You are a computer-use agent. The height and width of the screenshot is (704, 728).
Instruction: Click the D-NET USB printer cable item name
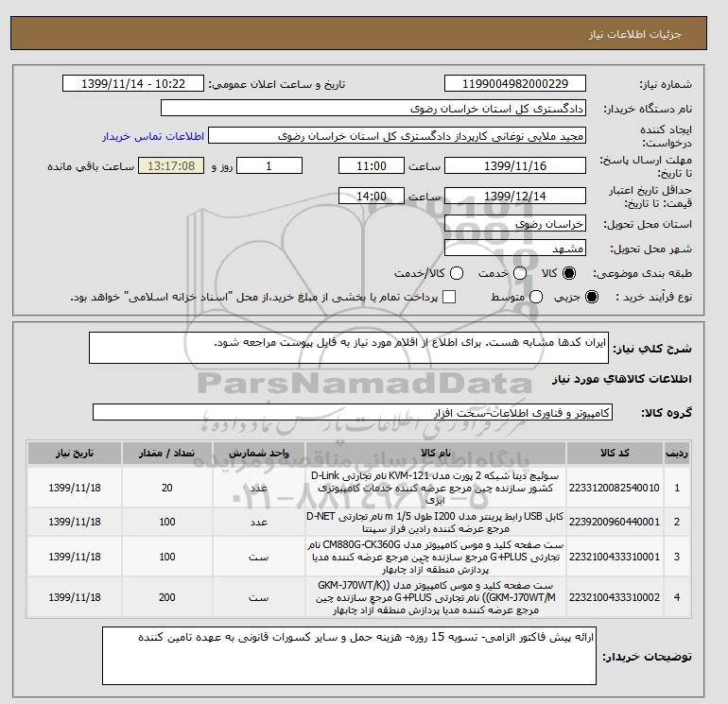point(436,522)
